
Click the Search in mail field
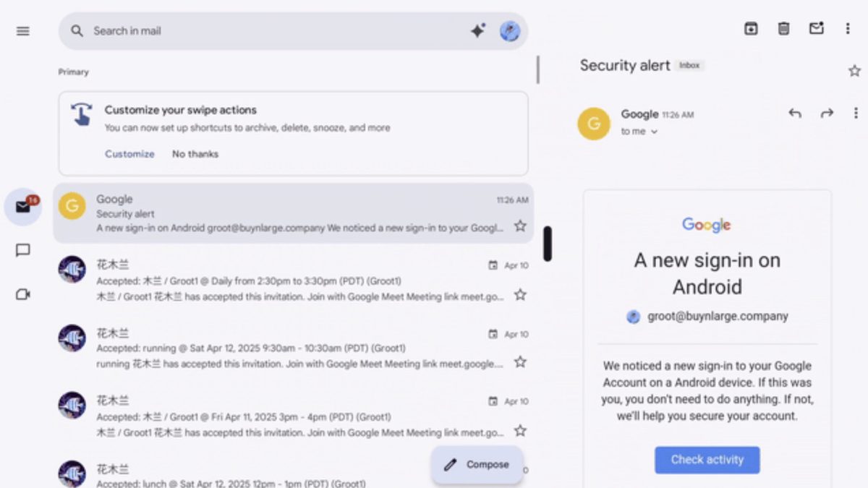pos(275,31)
